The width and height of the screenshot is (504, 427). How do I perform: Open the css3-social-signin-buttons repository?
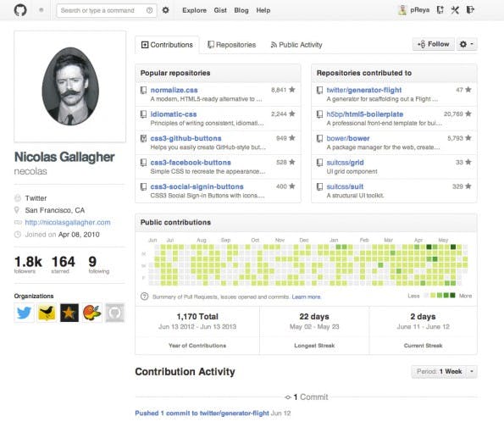[197, 186]
